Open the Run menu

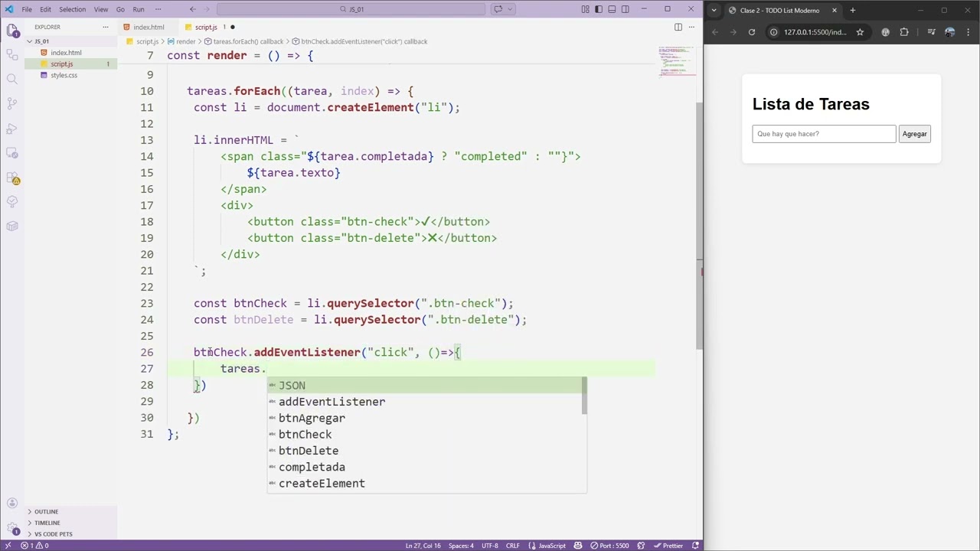pyautogui.click(x=139, y=9)
